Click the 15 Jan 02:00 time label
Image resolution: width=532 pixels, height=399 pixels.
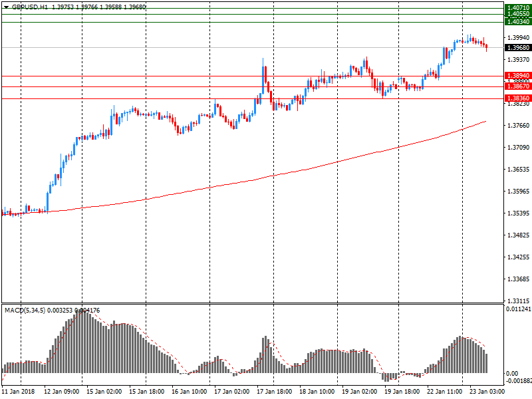point(104,391)
